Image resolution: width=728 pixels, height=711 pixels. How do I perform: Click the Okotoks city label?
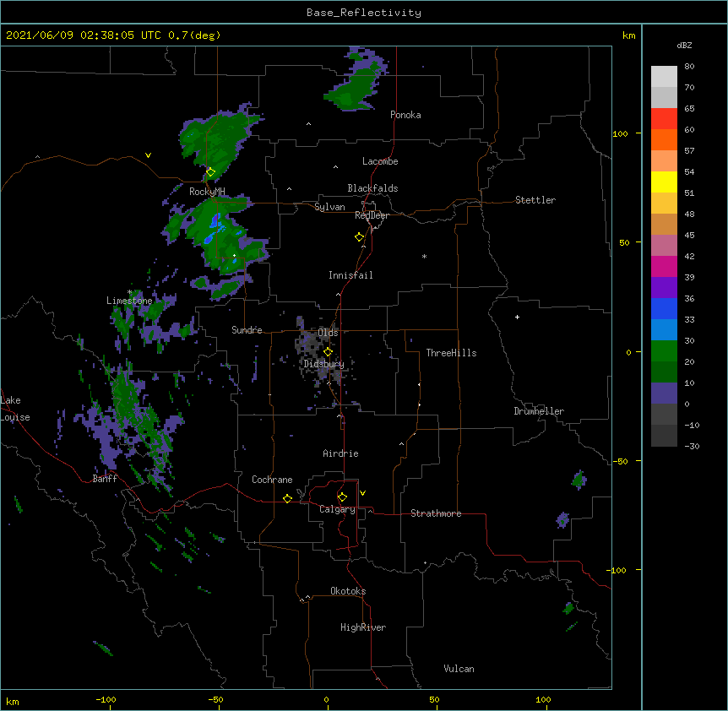click(x=348, y=591)
